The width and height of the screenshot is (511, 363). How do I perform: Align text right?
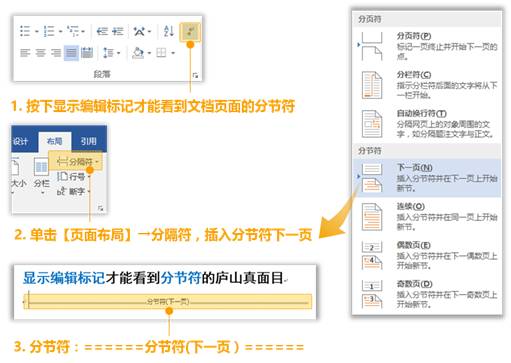coord(56,53)
